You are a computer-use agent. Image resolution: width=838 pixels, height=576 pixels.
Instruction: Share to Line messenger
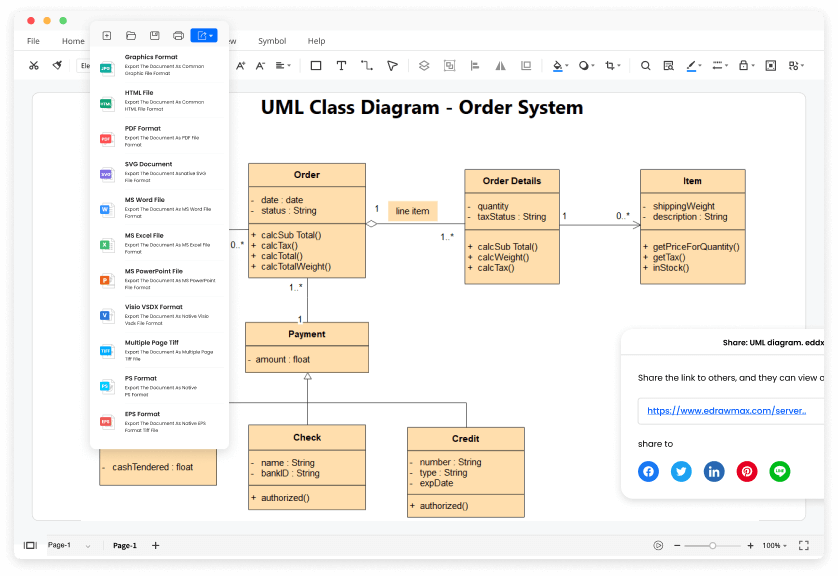point(780,471)
